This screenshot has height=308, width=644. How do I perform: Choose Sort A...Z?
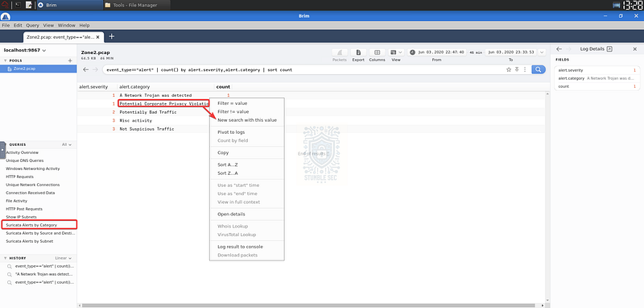click(x=247, y=164)
